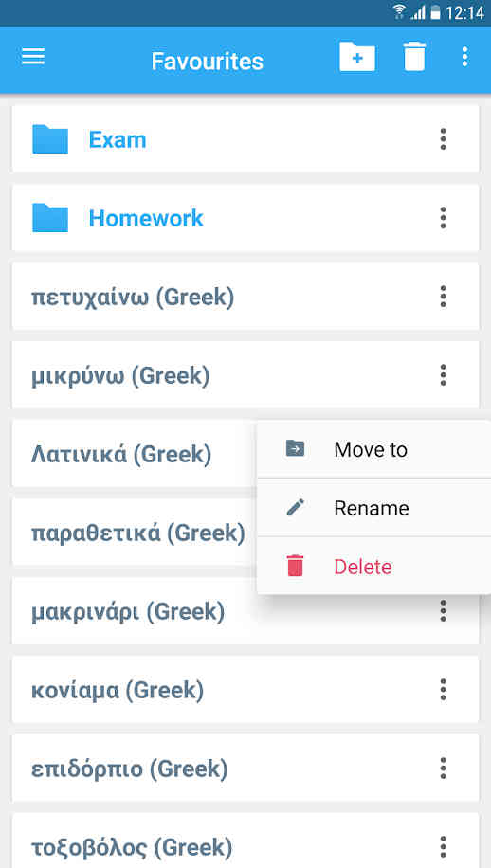Open options for the Homework folder

click(x=443, y=218)
